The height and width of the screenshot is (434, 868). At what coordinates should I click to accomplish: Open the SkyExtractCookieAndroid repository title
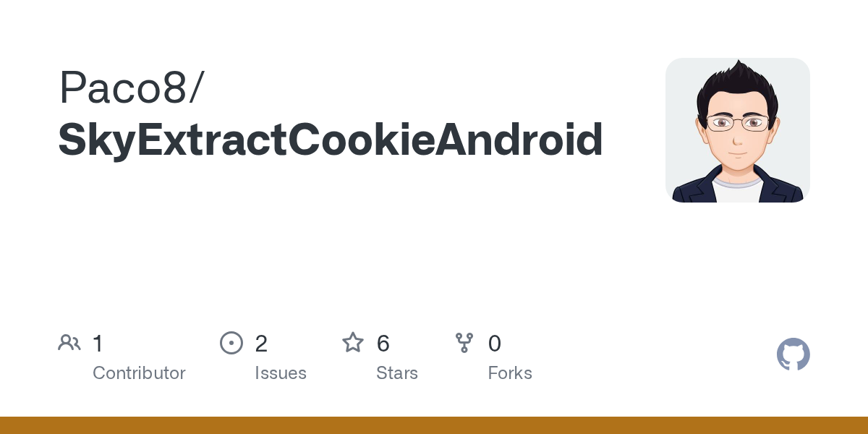[x=331, y=140]
